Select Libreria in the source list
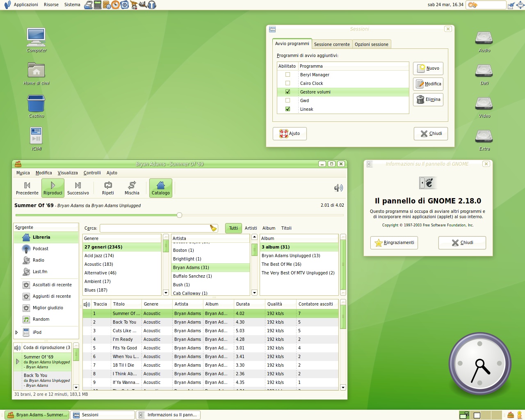 (x=46, y=237)
